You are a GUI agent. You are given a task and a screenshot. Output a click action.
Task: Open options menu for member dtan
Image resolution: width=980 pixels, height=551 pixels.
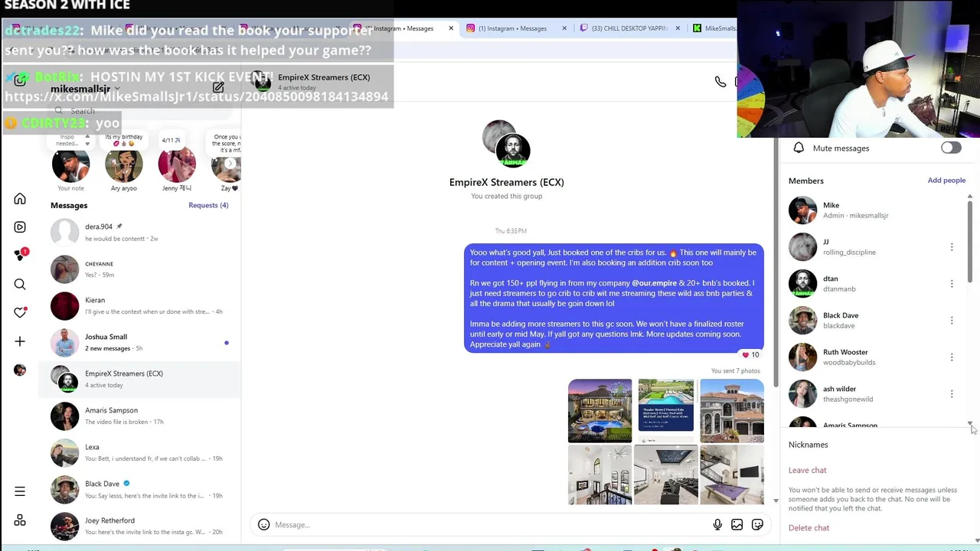click(952, 284)
